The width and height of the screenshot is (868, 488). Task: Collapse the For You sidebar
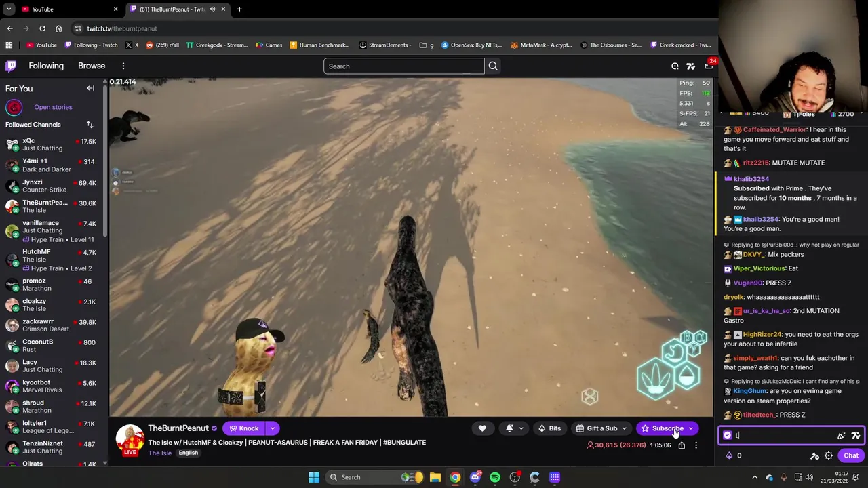[90, 88]
